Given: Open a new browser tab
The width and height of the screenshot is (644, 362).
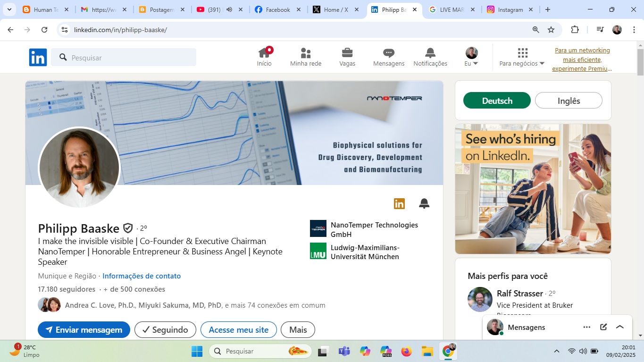Looking at the screenshot, I should pyautogui.click(x=547, y=9).
